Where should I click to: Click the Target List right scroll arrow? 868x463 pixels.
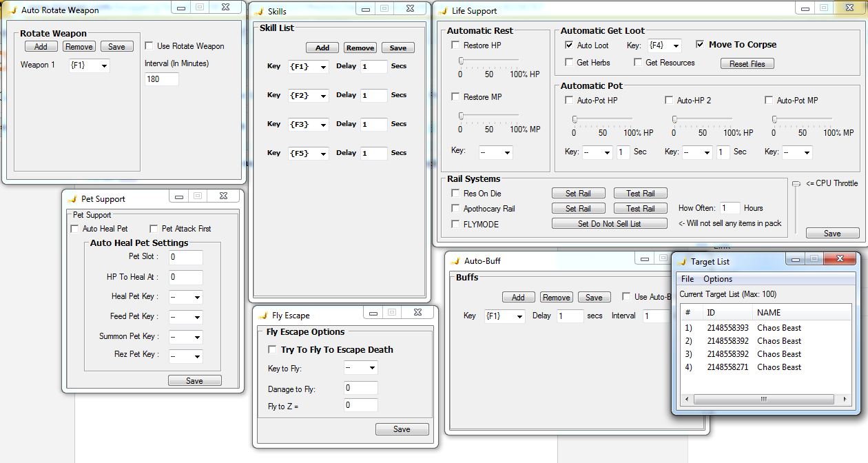coord(845,398)
